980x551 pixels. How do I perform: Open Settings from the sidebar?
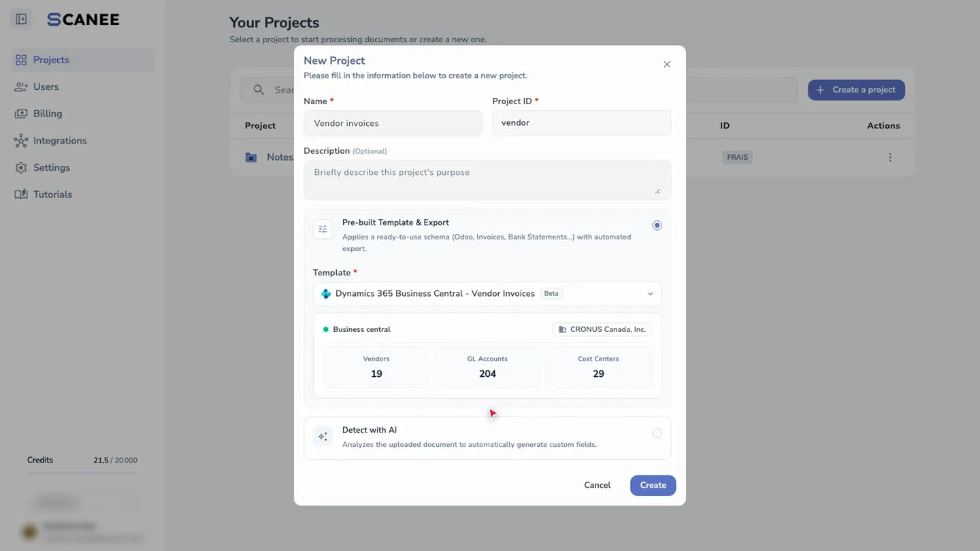tap(83, 167)
